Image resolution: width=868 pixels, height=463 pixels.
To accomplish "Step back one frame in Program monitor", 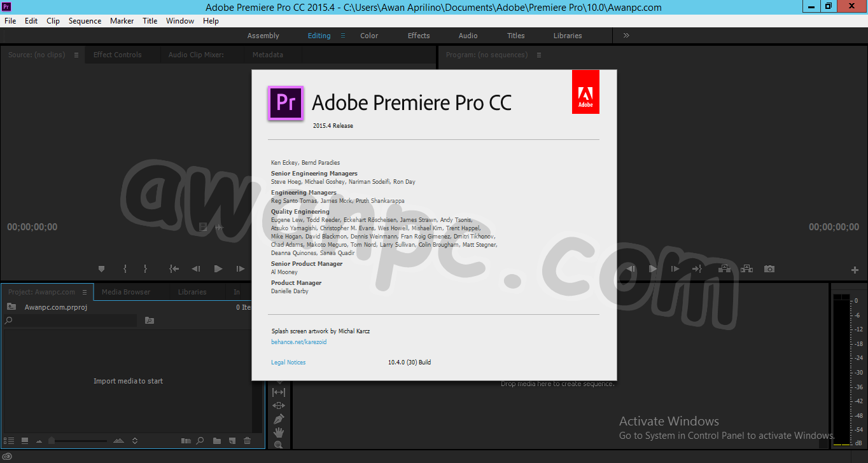I will 631,269.
